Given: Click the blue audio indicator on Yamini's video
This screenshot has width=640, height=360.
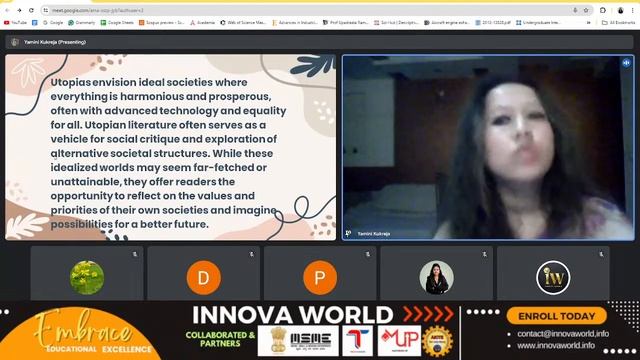Looking at the screenshot, I should pos(626,63).
